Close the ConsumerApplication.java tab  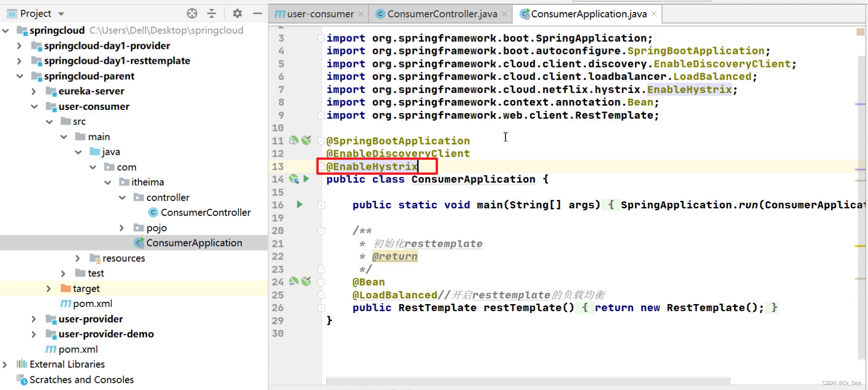point(654,14)
